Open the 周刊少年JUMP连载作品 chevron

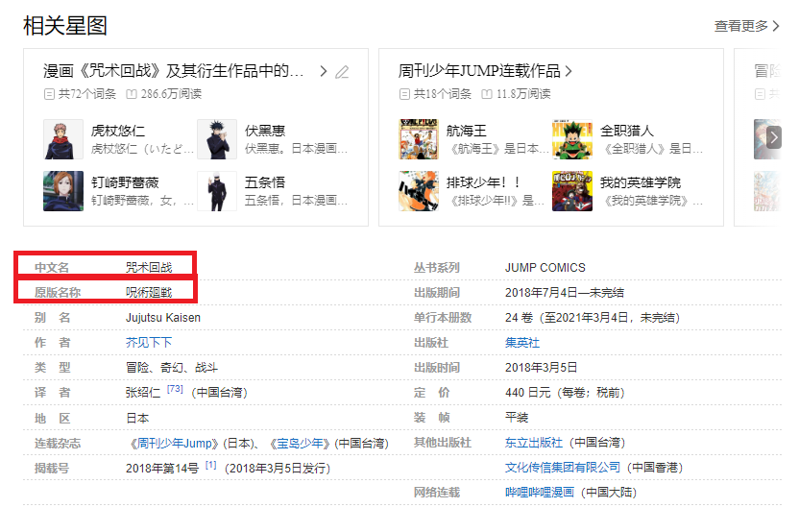[569, 71]
